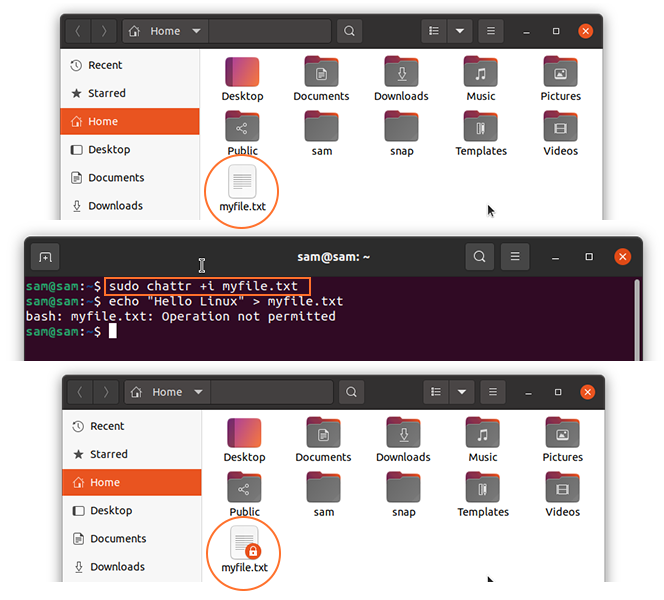
Task: Click search icon in the upper Files window
Action: (x=349, y=31)
